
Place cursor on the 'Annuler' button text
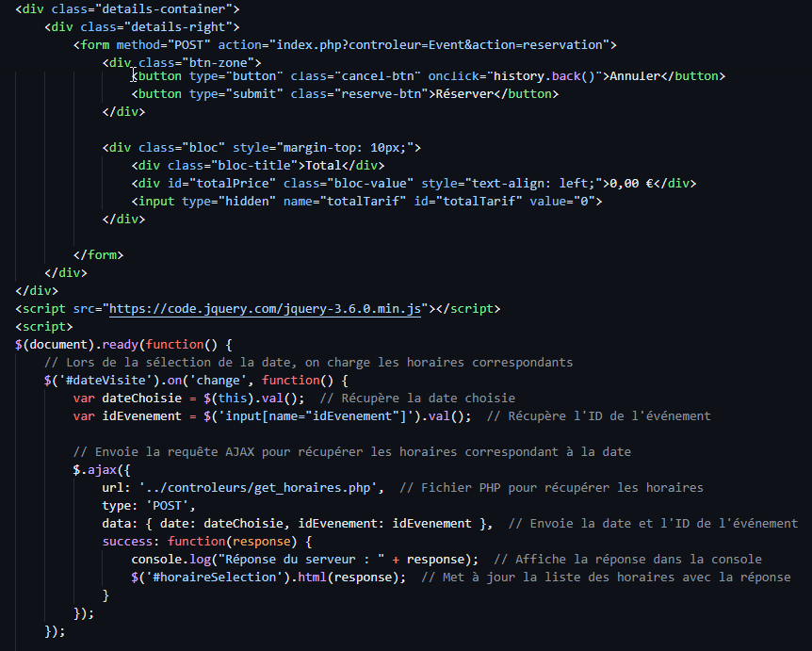coord(636,76)
